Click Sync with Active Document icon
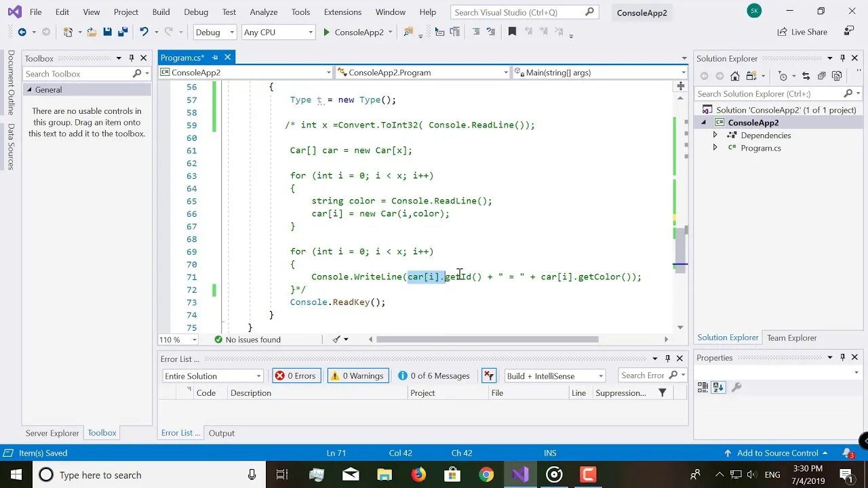The image size is (868, 488). [806, 76]
